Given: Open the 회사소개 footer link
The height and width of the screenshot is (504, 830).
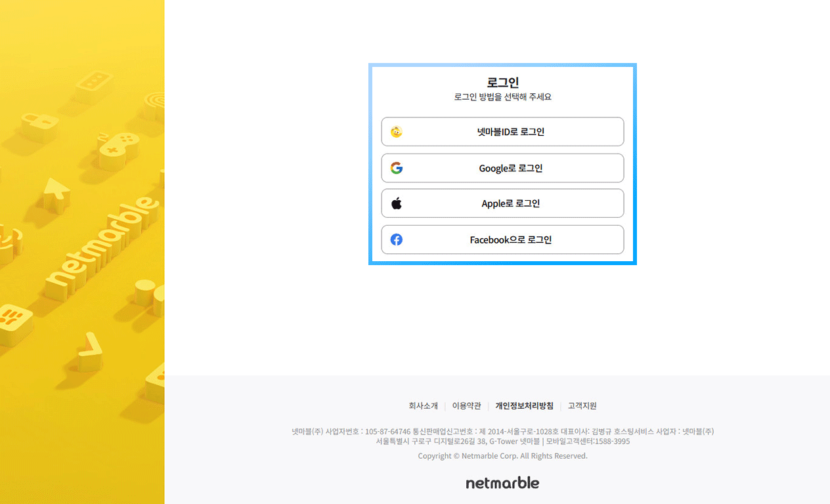Looking at the screenshot, I should click(423, 406).
